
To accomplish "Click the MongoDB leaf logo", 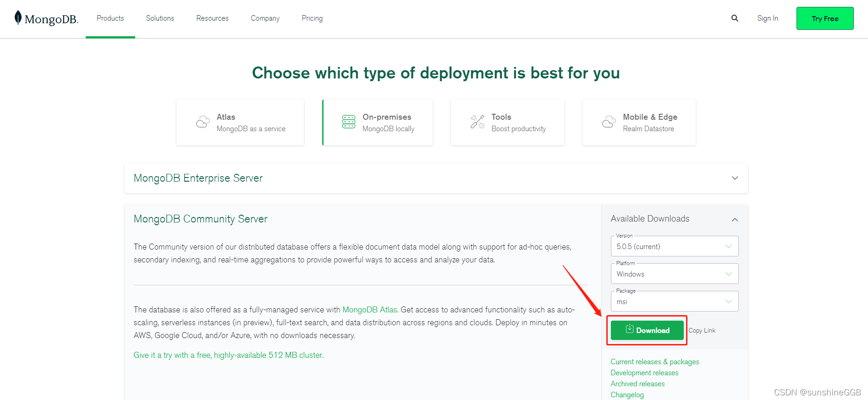I will pos(18,17).
